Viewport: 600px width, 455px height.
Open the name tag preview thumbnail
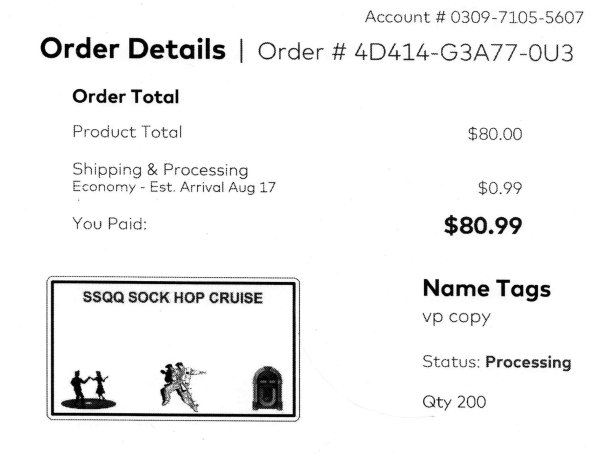click(x=173, y=348)
